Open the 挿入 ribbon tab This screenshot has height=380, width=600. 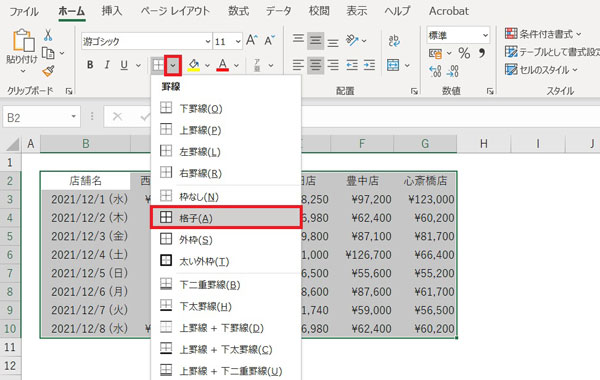pos(112,11)
